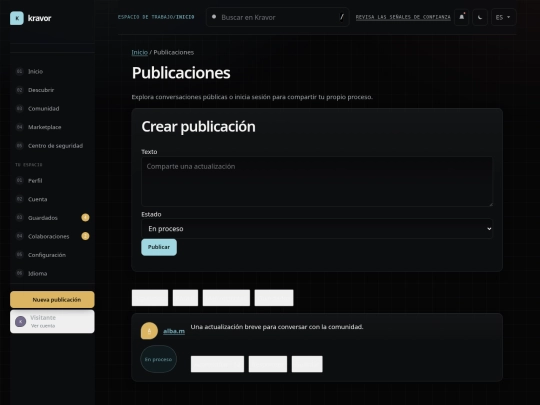Click the kravor brand name

pyautogui.click(x=39, y=18)
